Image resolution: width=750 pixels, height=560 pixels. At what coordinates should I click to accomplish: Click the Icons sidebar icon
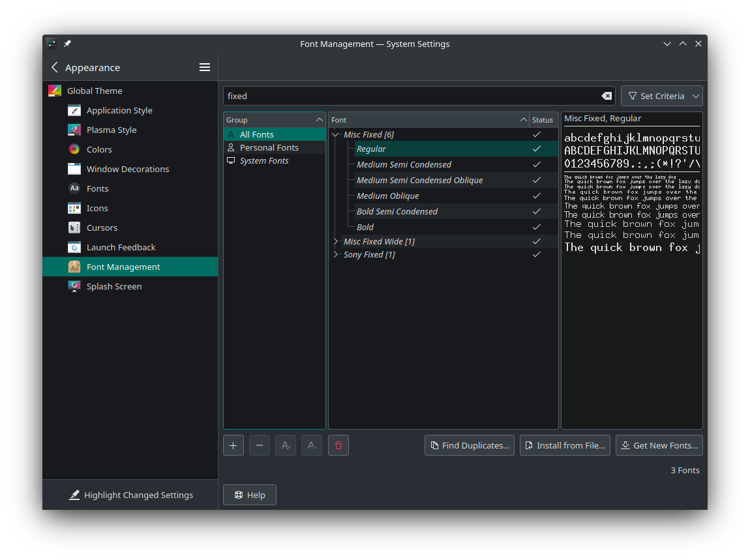[x=74, y=208]
